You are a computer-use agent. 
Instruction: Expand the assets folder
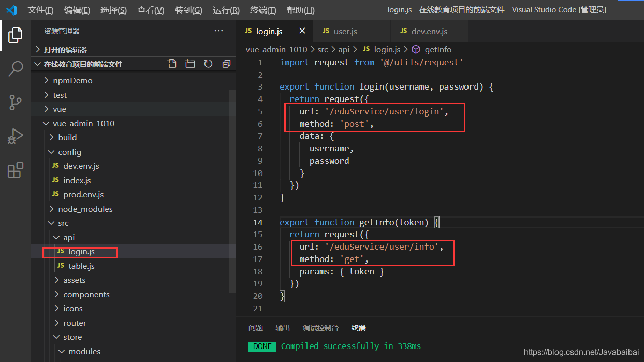click(56, 280)
